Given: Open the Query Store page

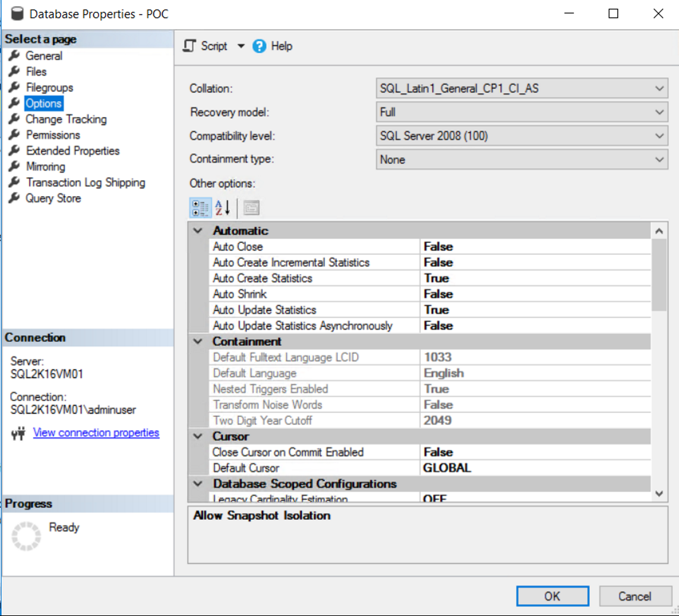Looking at the screenshot, I should (53, 199).
